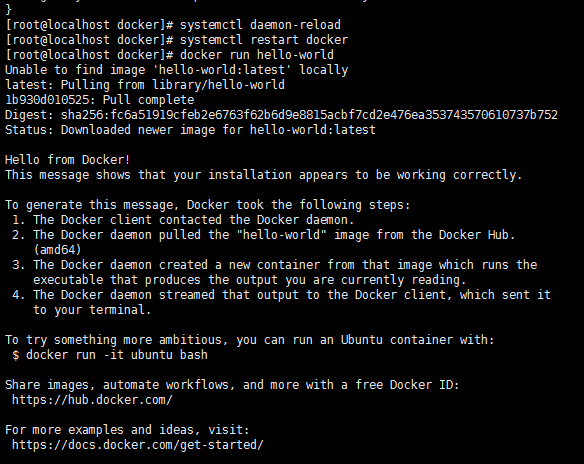The image size is (584, 464).
Task: Click step 1 about Docker client contact
Action: (x=183, y=220)
